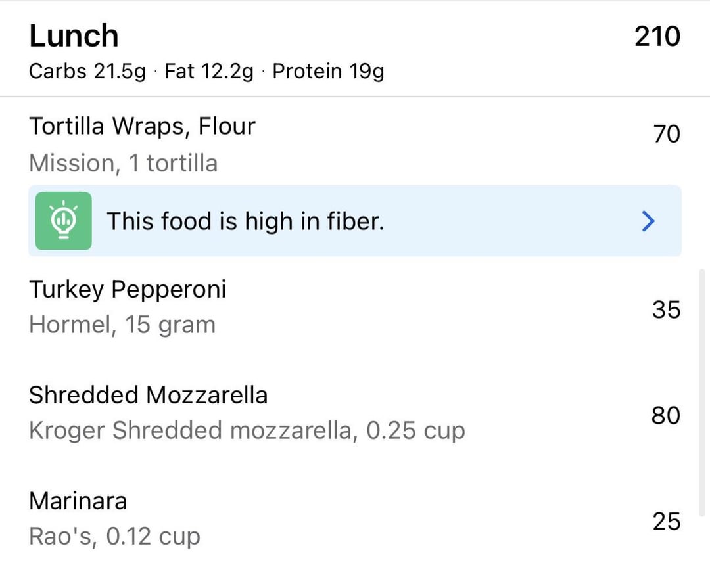Tap the Fat 12.2g macro label
This screenshot has width=710, height=588.
click(209, 72)
